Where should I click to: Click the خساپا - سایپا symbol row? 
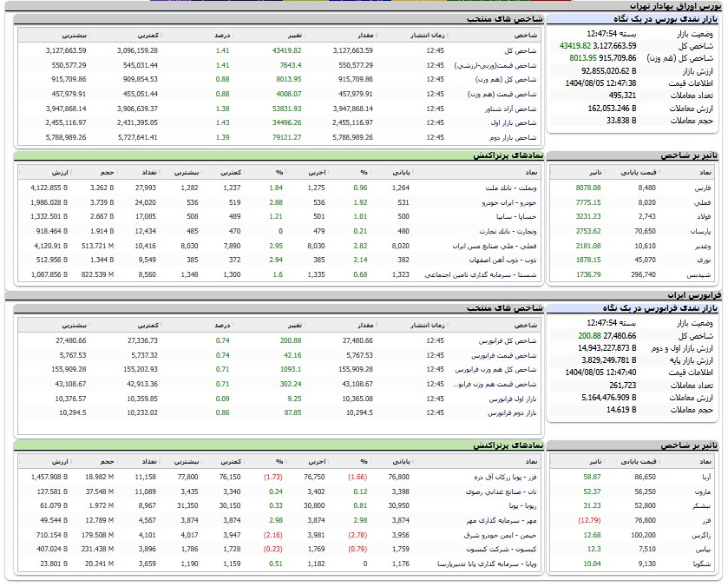pos(513,216)
